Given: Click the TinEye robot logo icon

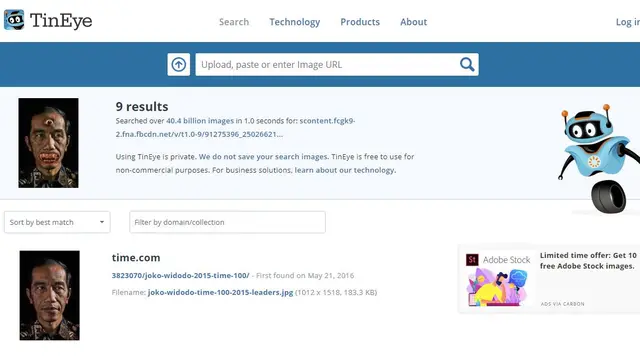Looking at the screenshot, I should pyautogui.click(x=14, y=20).
